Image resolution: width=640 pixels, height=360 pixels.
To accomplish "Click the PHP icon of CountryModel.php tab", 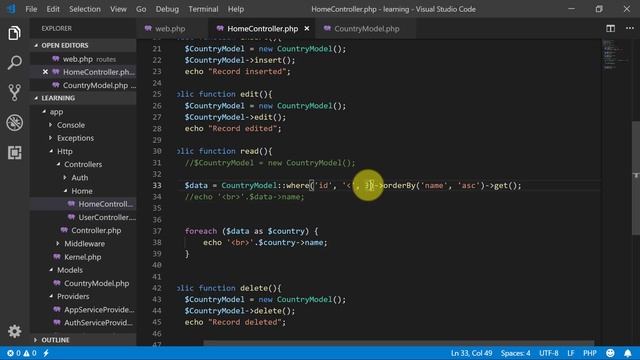I will (x=327, y=28).
